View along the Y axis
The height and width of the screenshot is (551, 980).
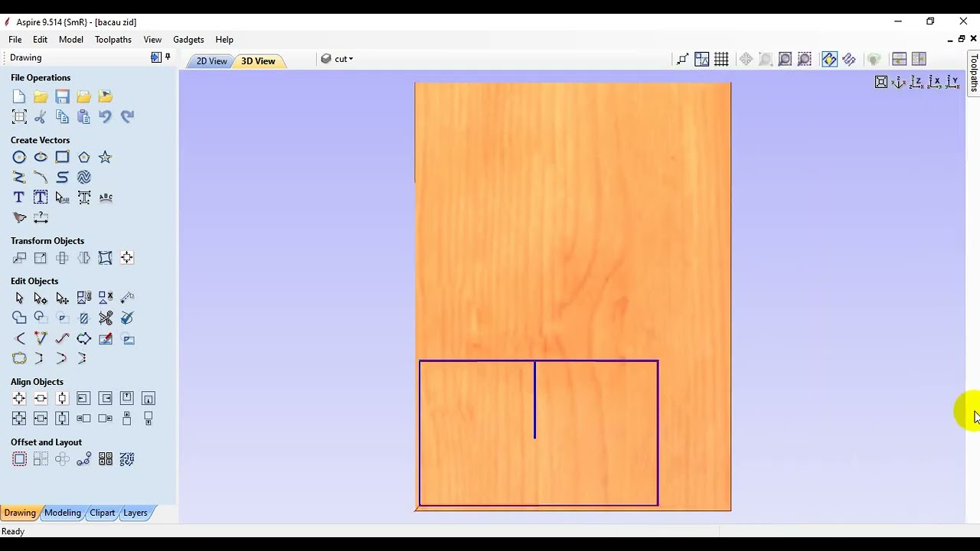(x=952, y=82)
